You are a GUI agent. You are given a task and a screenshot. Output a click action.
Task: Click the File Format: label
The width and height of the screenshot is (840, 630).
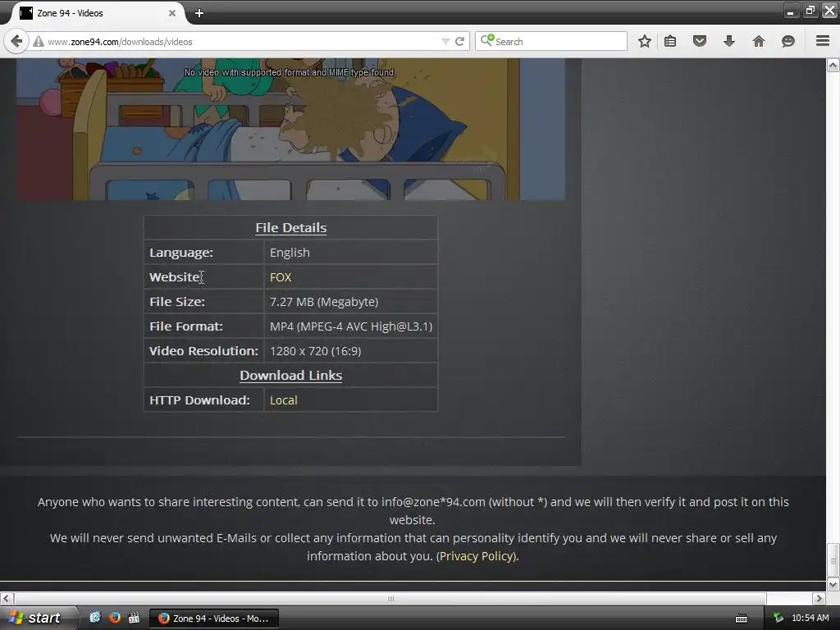click(x=186, y=326)
